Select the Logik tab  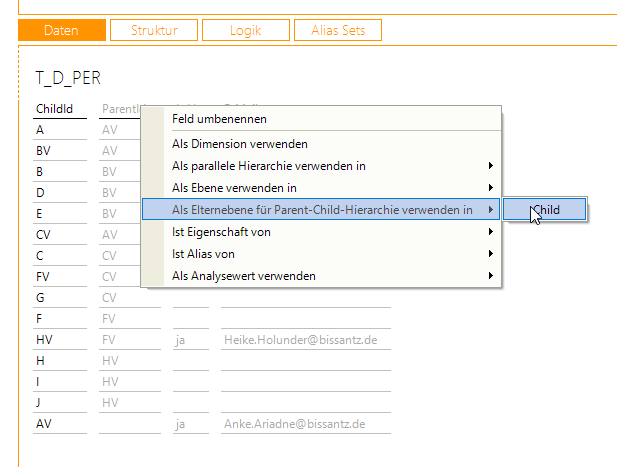[x=246, y=31]
